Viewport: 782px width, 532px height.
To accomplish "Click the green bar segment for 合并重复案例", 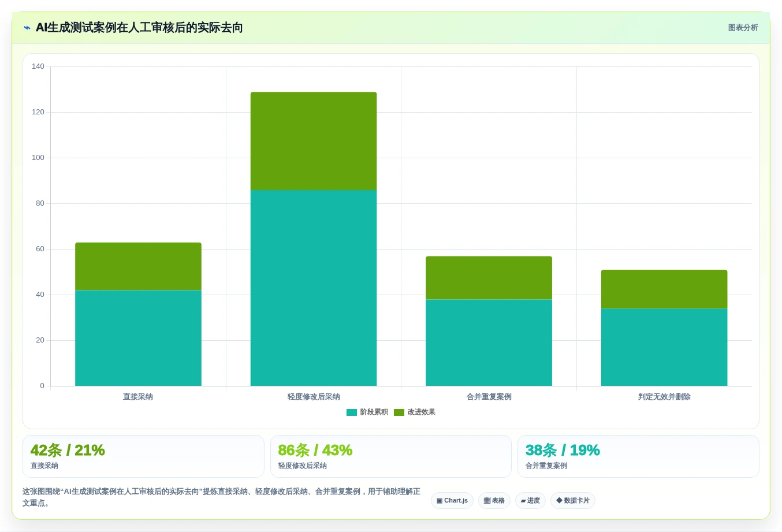I will [x=489, y=278].
